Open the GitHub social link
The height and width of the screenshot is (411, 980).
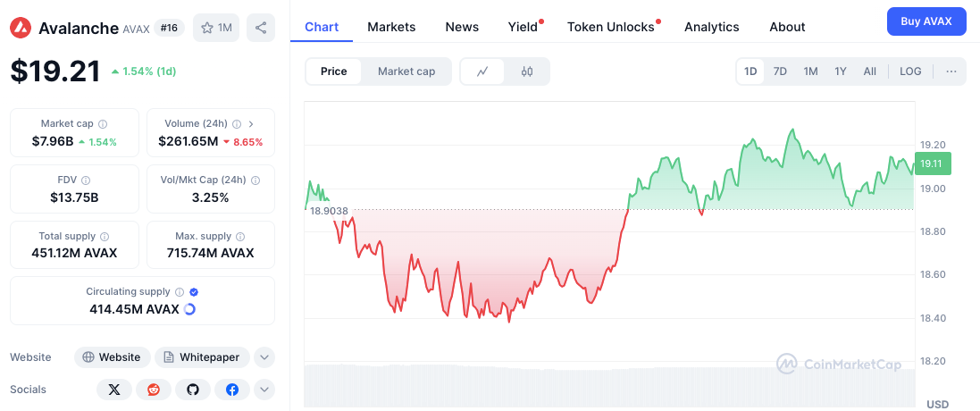coord(193,390)
